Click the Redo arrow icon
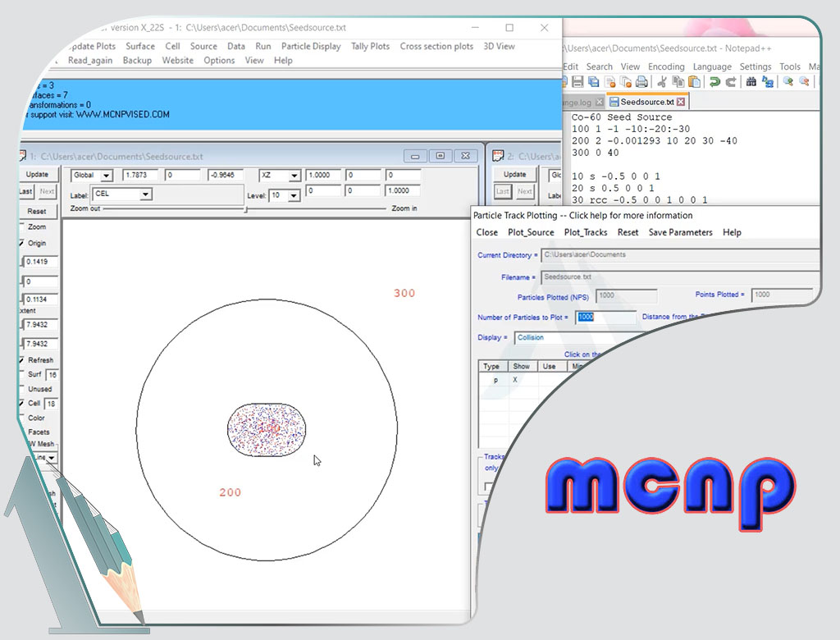Image resolution: width=840 pixels, height=640 pixels. click(x=730, y=82)
